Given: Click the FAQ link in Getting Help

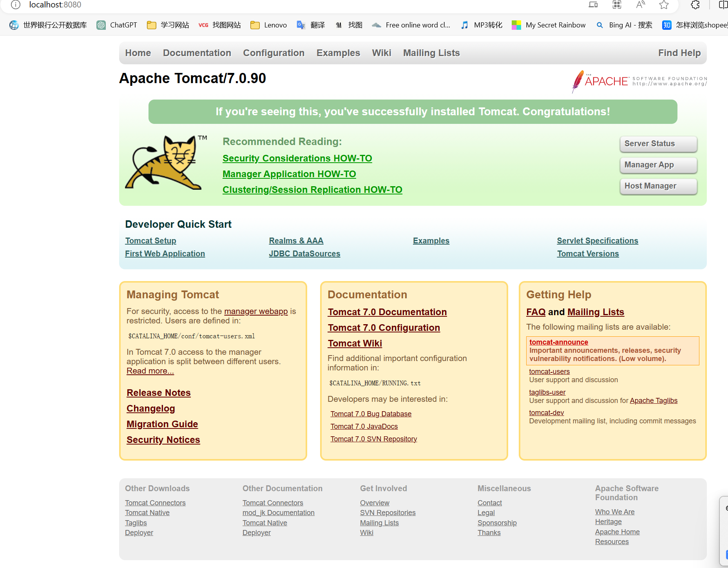Looking at the screenshot, I should coord(536,312).
